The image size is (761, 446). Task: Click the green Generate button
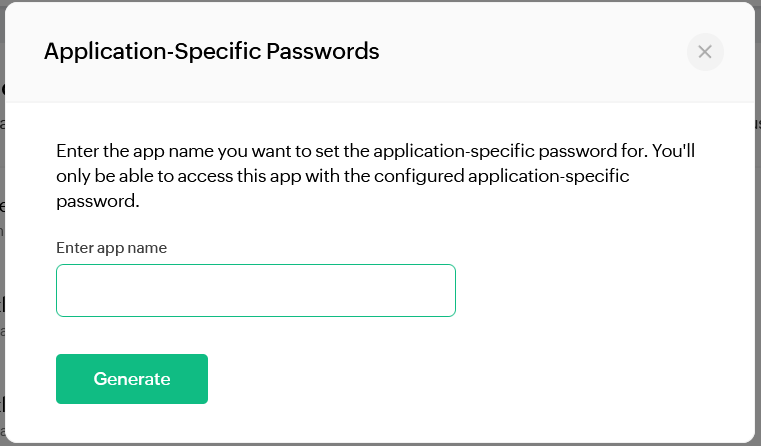click(x=132, y=379)
